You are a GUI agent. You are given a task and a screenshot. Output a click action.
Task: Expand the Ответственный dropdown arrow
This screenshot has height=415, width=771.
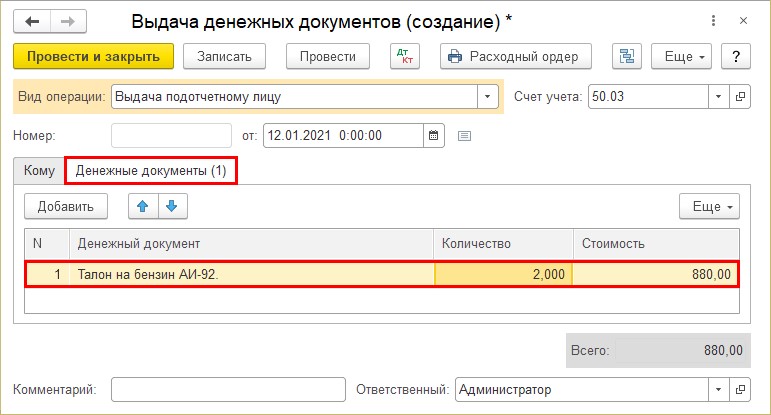718,389
